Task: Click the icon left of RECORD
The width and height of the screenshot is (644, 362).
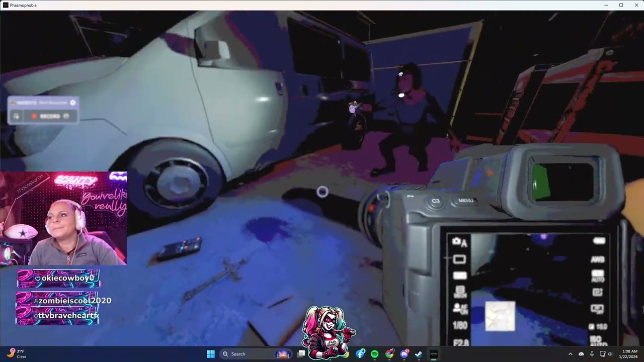Action: [x=17, y=116]
